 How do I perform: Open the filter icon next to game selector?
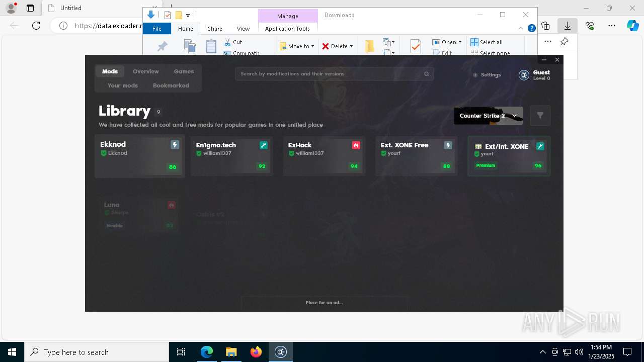(x=540, y=116)
